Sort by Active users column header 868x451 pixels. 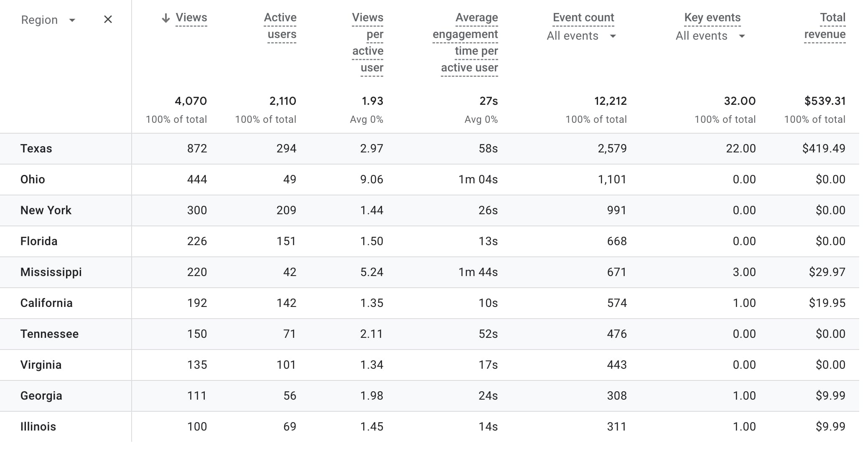(x=280, y=26)
